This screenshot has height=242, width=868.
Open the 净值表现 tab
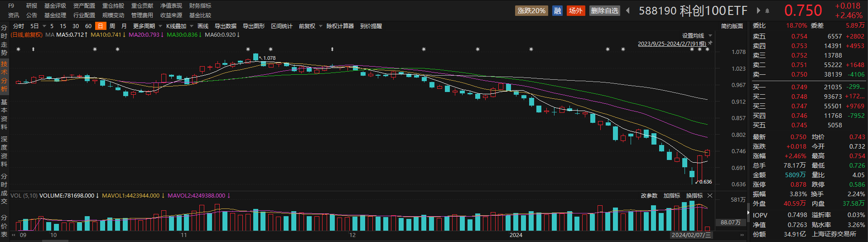[171, 6]
